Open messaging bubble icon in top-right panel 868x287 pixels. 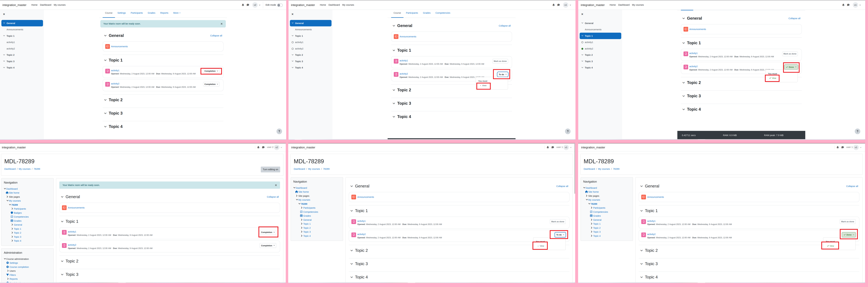[848, 5]
